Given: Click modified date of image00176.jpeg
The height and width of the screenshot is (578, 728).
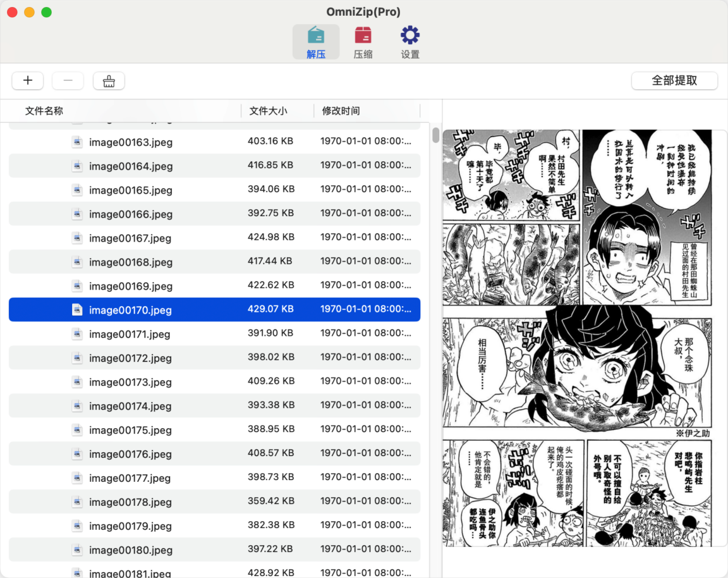Looking at the screenshot, I should coord(366,453).
